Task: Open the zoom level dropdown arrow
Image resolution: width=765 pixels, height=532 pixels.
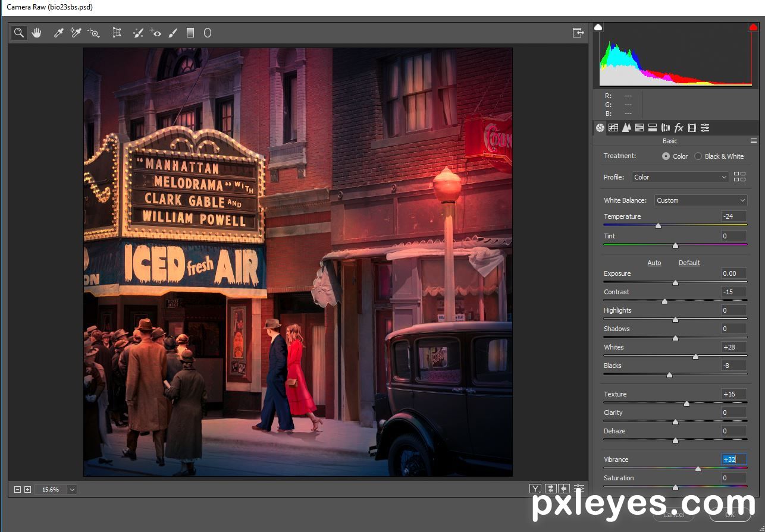Action: point(72,489)
